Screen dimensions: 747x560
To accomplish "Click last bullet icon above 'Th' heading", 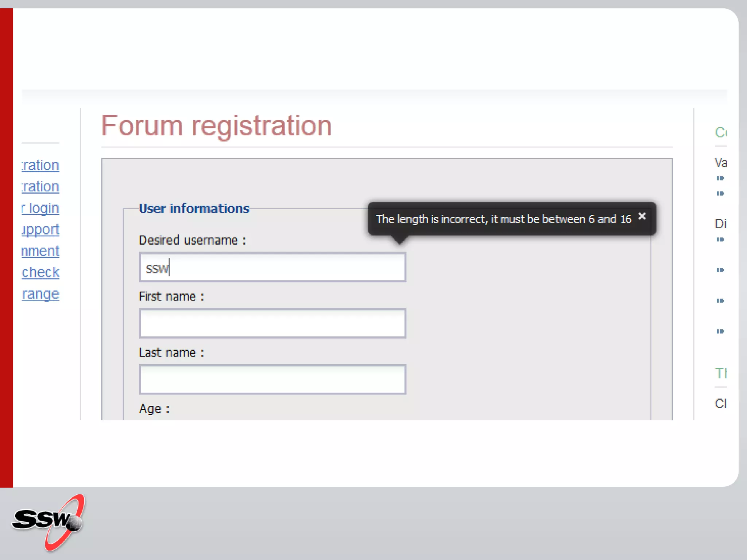I will pyautogui.click(x=720, y=331).
